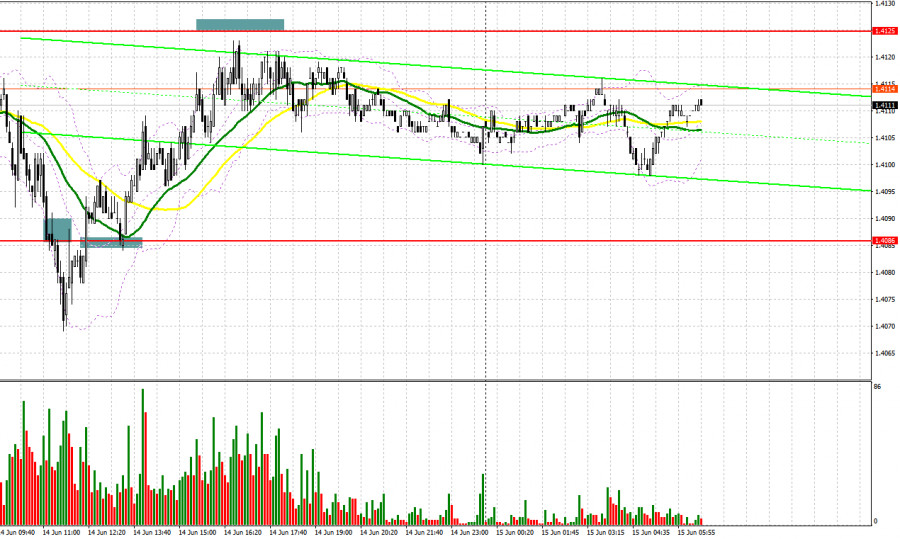
Task: Select the red horizontal line at 1.4086
Action: [436, 241]
